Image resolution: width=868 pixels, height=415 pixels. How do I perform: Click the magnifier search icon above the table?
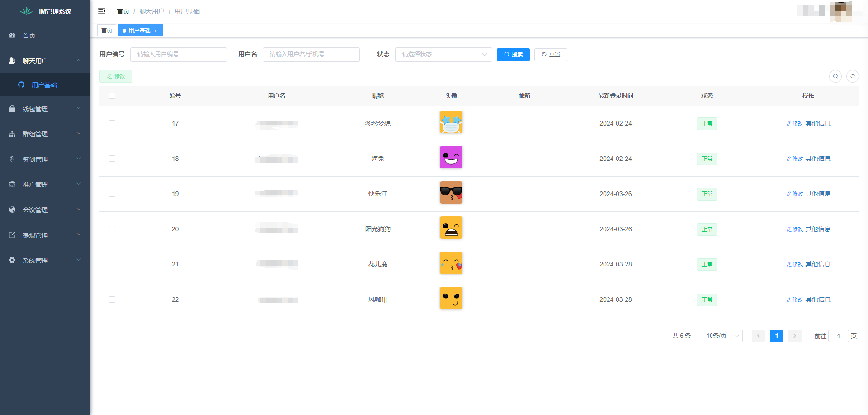(835, 76)
